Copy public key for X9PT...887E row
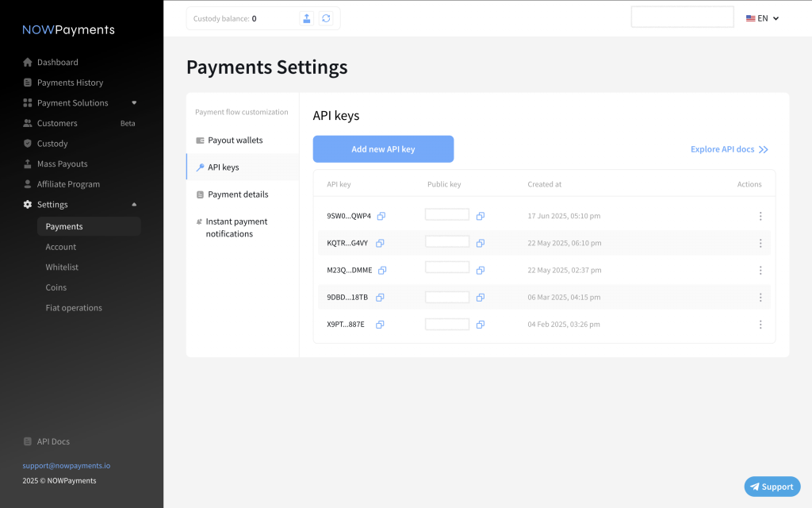Viewport: 812px width, 508px height. point(481,325)
